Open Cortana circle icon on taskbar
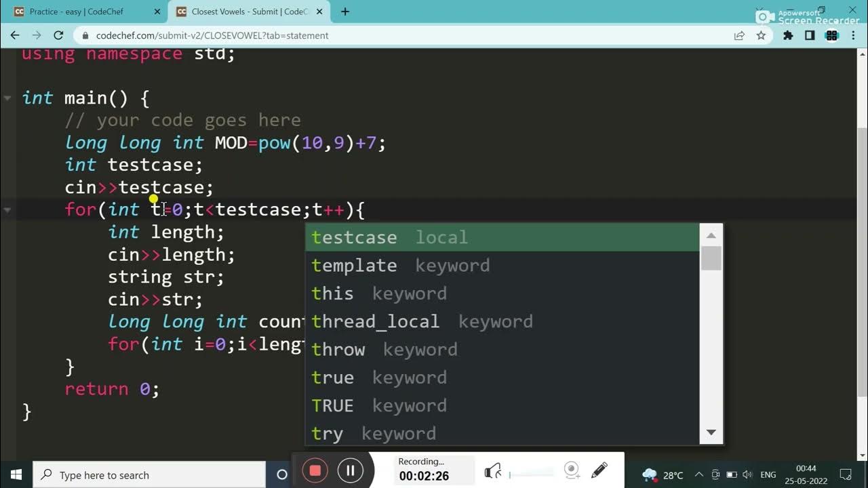Image resolution: width=868 pixels, height=488 pixels. tap(282, 474)
